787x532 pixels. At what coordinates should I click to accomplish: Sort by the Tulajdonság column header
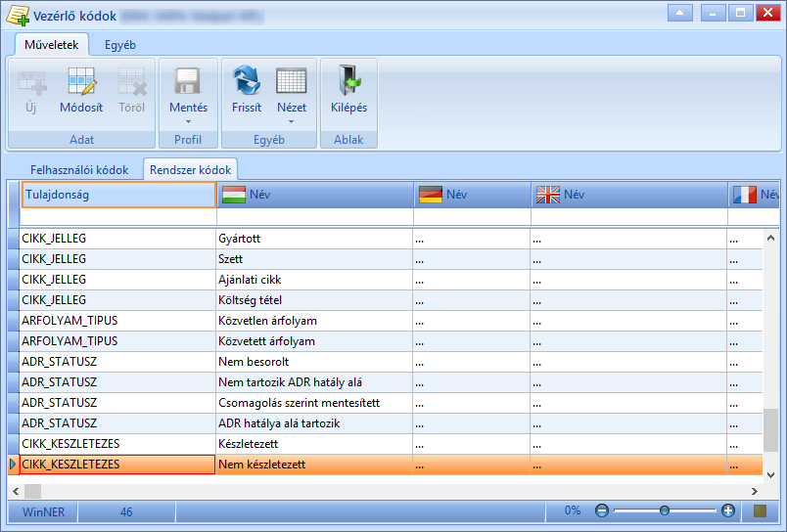click(x=118, y=195)
